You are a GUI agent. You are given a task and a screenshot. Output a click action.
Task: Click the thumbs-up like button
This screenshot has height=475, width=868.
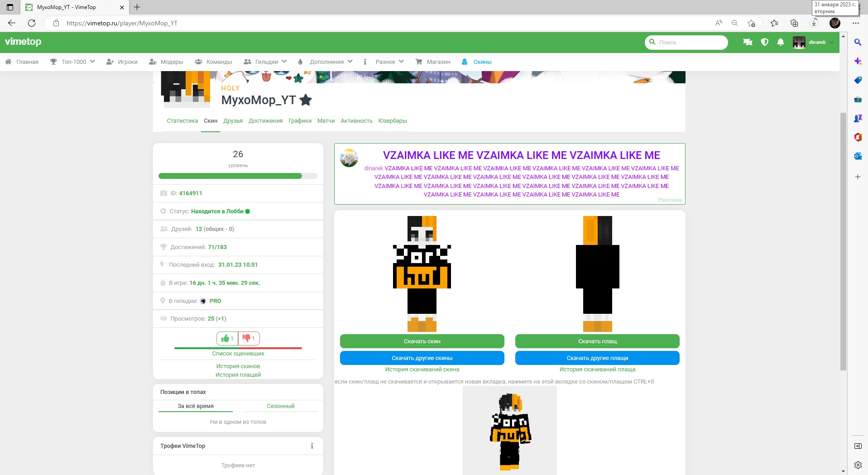pos(227,338)
